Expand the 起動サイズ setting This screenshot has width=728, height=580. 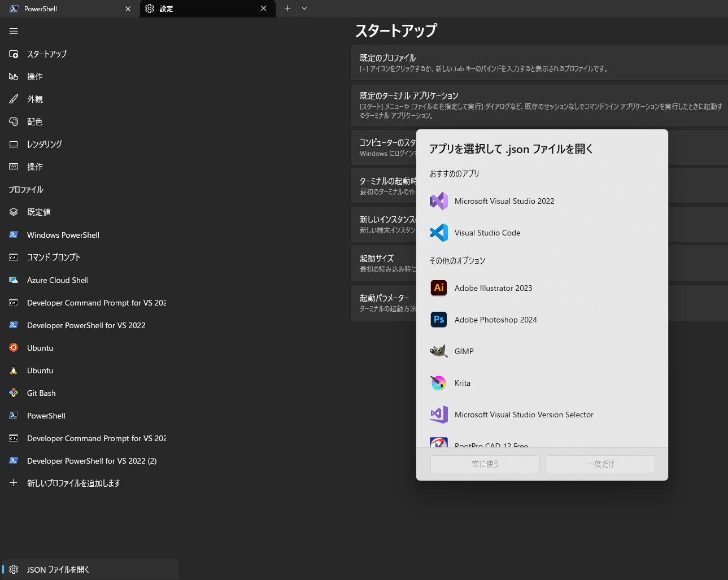(x=383, y=263)
